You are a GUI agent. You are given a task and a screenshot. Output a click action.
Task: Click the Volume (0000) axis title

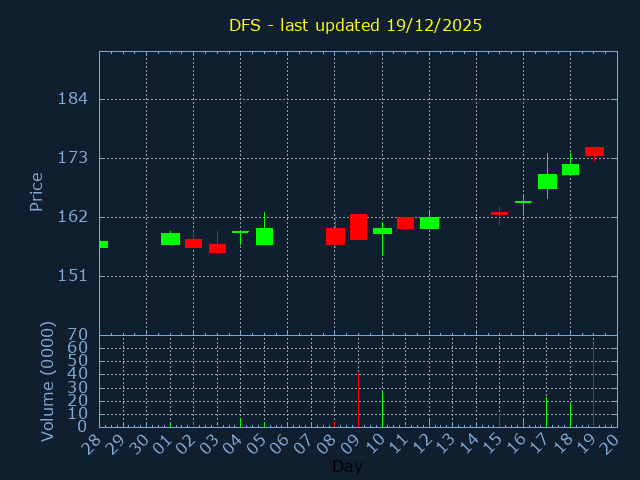pos(47,381)
